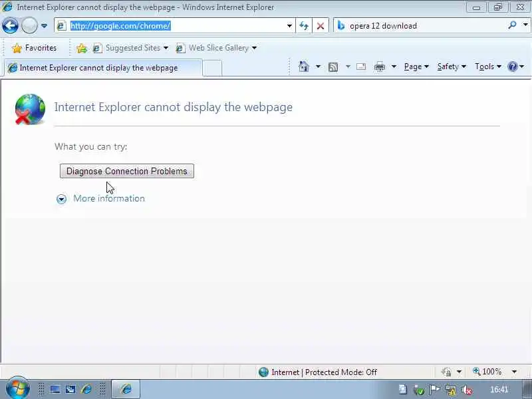
Task: Expand the Print options dropdown arrow
Action: tap(394, 66)
